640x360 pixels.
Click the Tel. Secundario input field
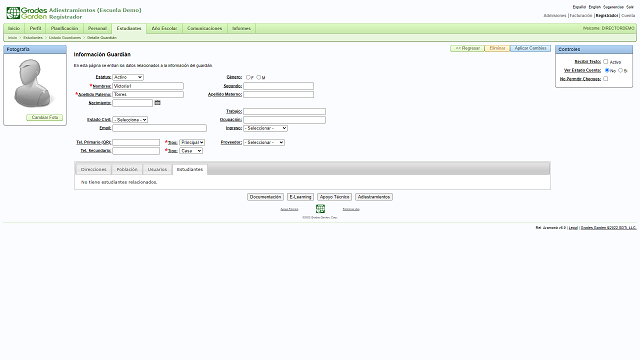[136, 151]
